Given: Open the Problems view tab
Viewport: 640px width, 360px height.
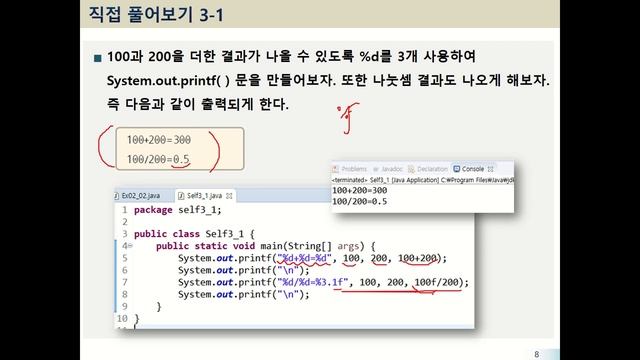Looking at the screenshot, I should pos(350,169).
